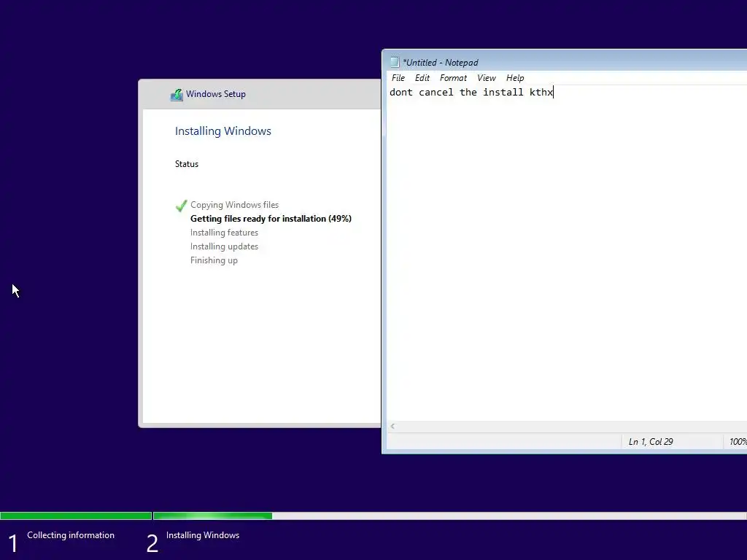Open the Help menu in Notepad
The width and height of the screenshot is (747, 560).
pyautogui.click(x=515, y=78)
